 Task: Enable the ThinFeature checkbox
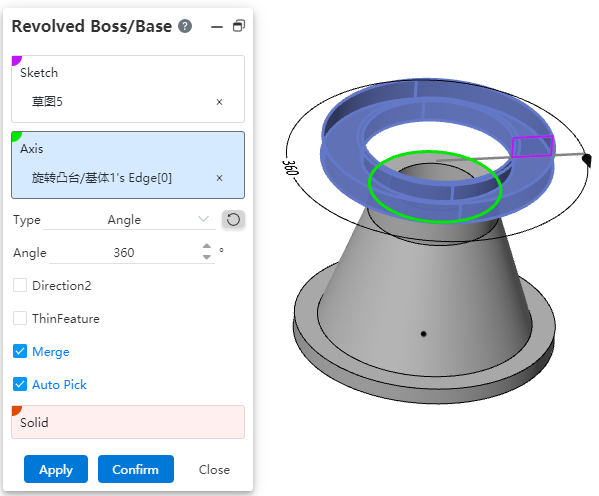coord(20,318)
